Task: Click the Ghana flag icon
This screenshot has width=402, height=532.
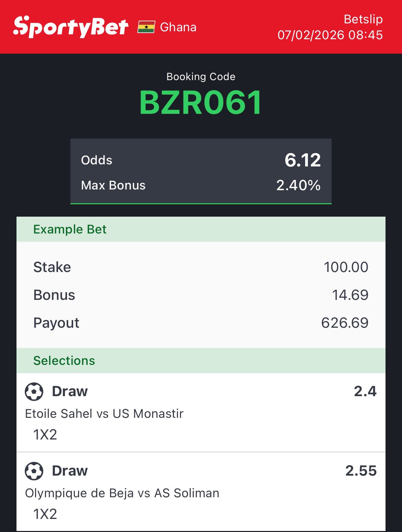Action: (146, 27)
